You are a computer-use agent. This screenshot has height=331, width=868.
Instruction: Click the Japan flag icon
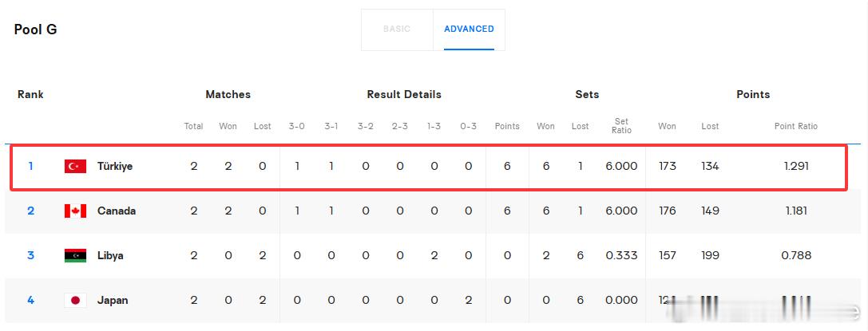pyautogui.click(x=75, y=301)
